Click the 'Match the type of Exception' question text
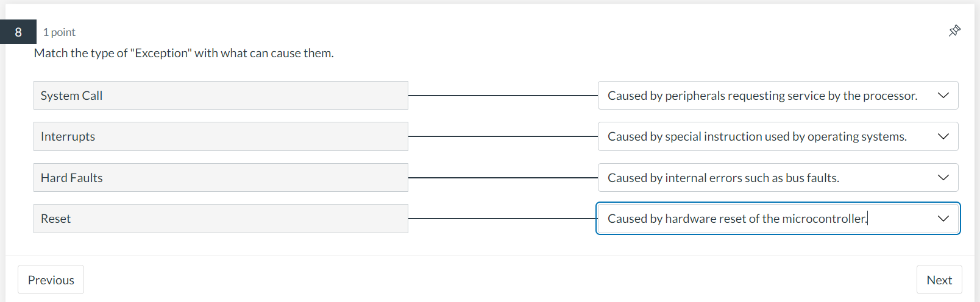The width and height of the screenshot is (980, 302). 184,53
